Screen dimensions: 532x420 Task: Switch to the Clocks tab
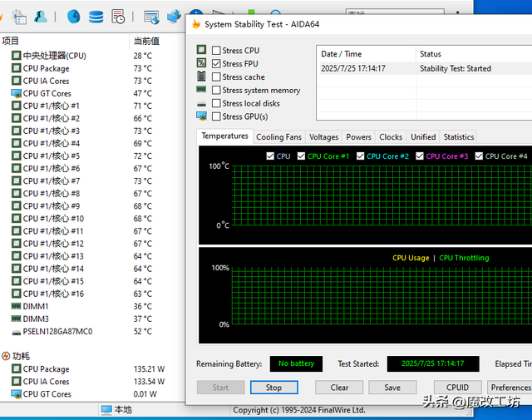(391, 137)
